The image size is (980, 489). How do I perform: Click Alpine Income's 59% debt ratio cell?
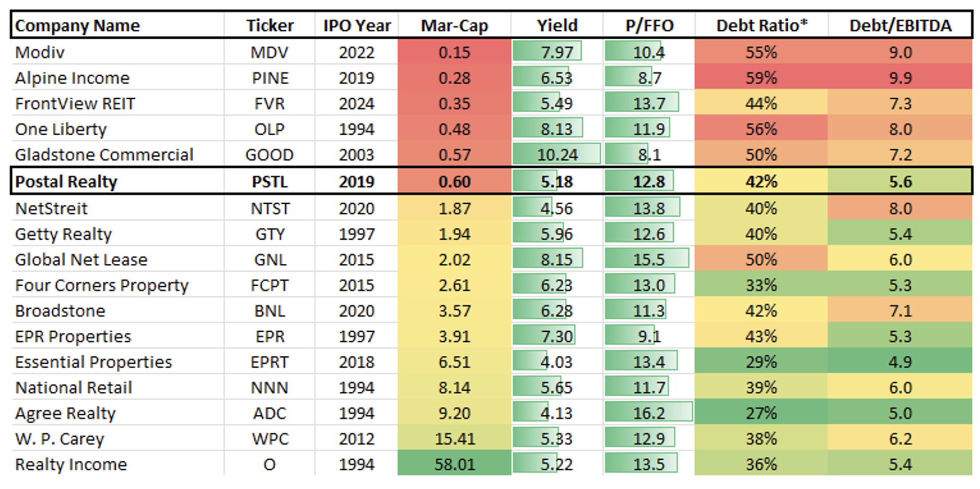coord(761,78)
